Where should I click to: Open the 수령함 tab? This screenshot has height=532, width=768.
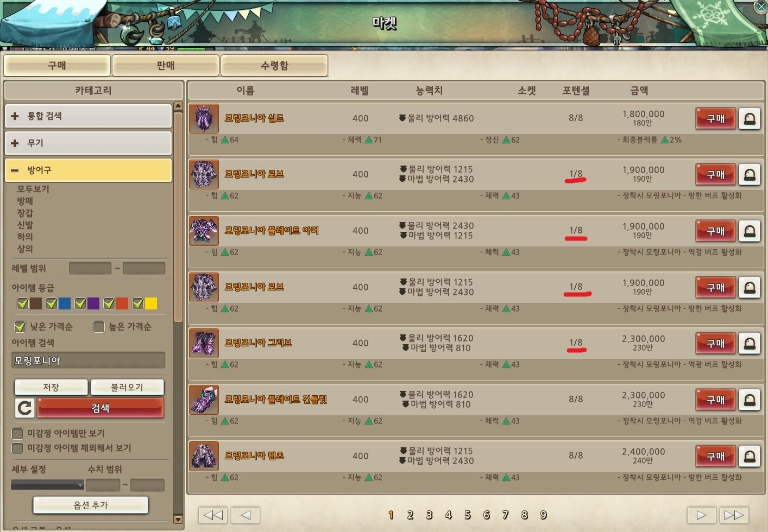pos(274,66)
